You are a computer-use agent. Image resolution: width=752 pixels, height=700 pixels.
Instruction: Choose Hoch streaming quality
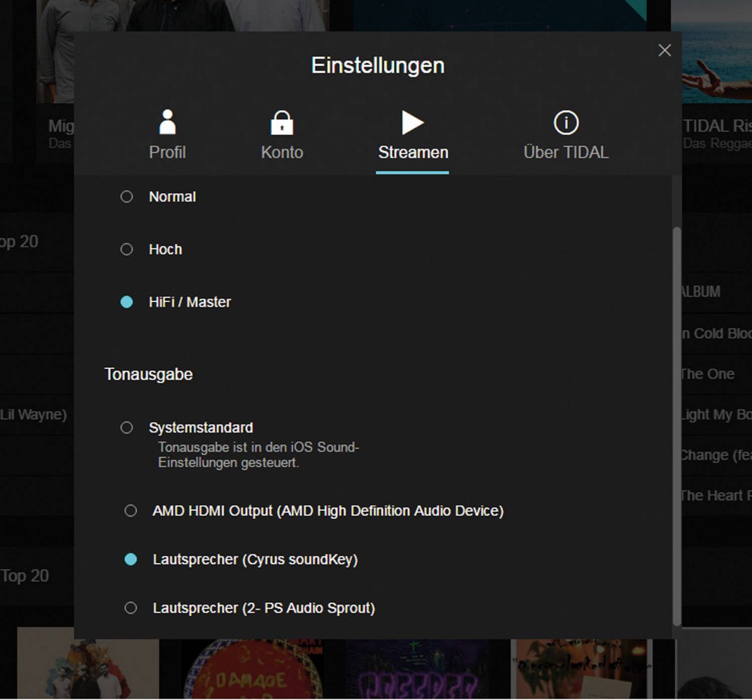(127, 249)
